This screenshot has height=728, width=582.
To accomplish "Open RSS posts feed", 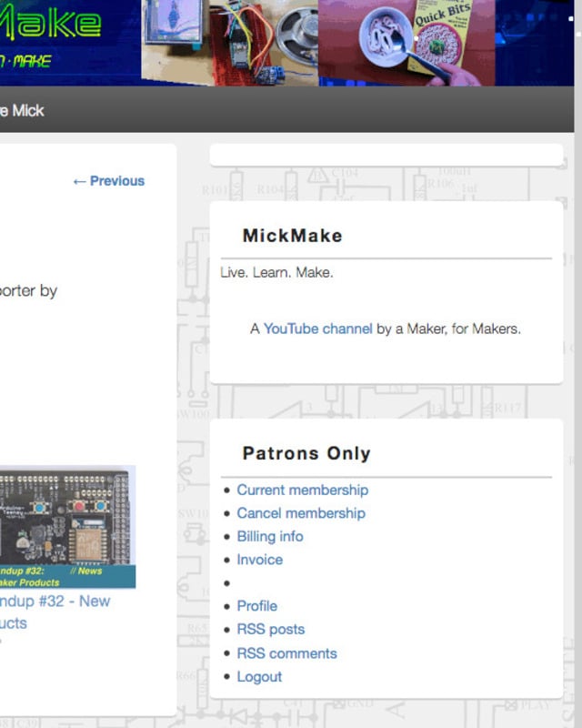I will click(x=271, y=629).
